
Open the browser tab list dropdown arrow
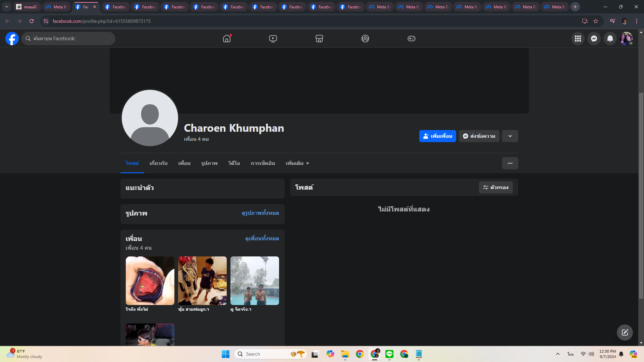click(6, 7)
